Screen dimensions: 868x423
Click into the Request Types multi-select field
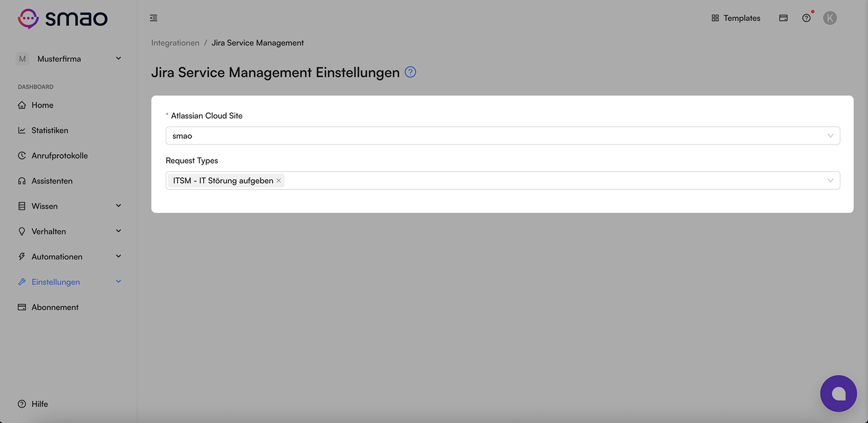(503, 181)
